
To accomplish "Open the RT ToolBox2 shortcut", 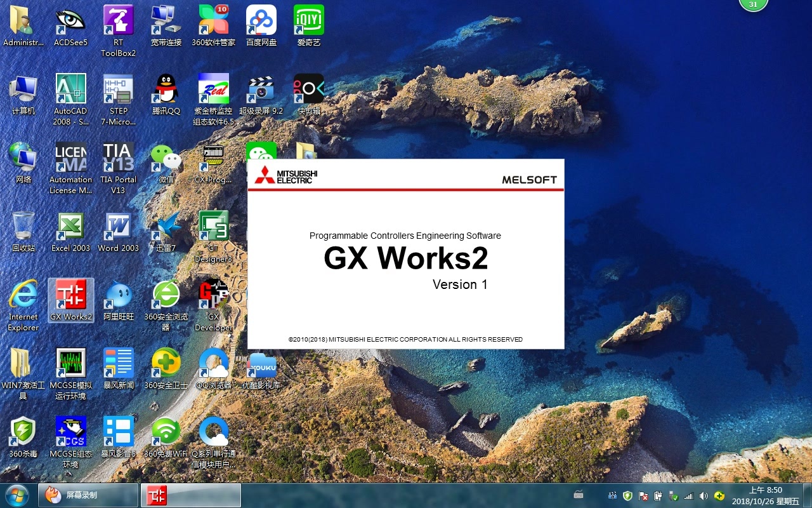I will (x=119, y=30).
